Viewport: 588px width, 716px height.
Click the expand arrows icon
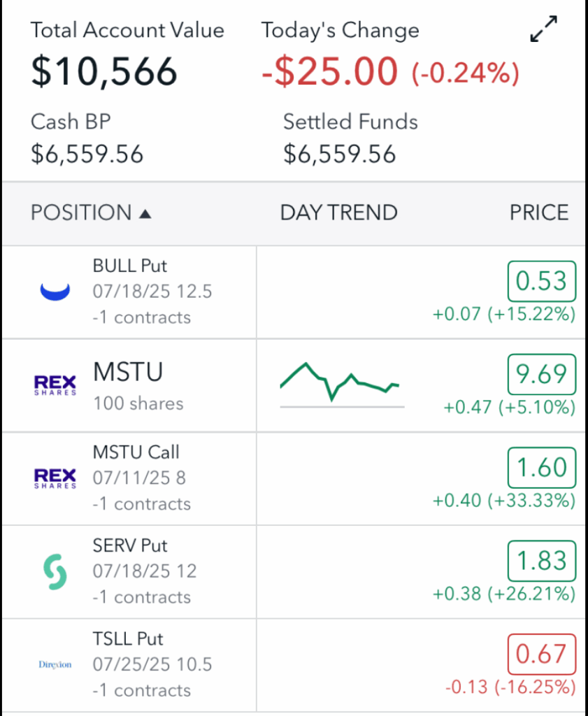pos(543,30)
